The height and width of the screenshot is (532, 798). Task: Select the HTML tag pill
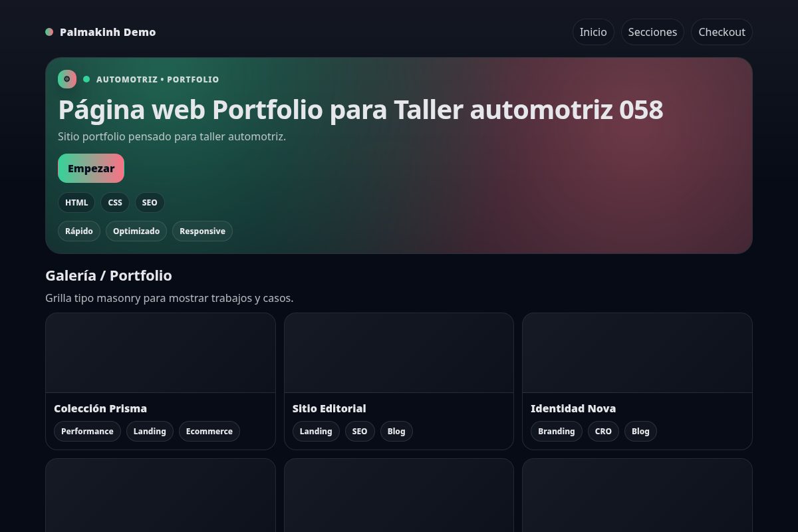tap(76, 202)
